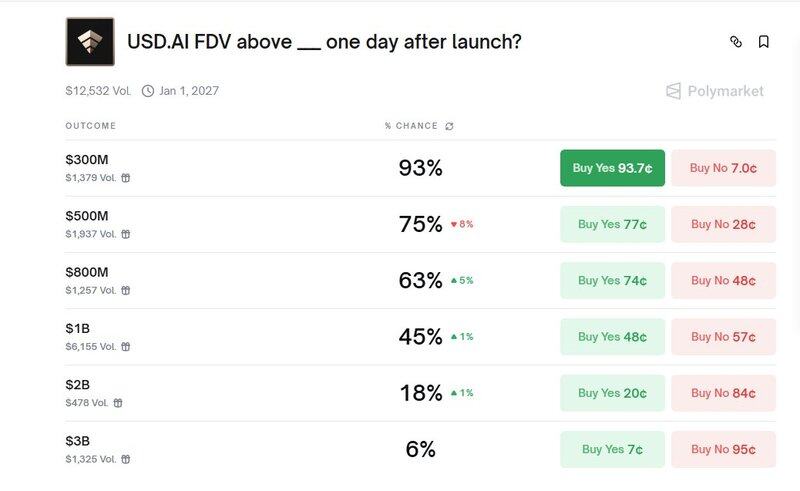Click the gift icon under $2B

(x=118, y=403)
